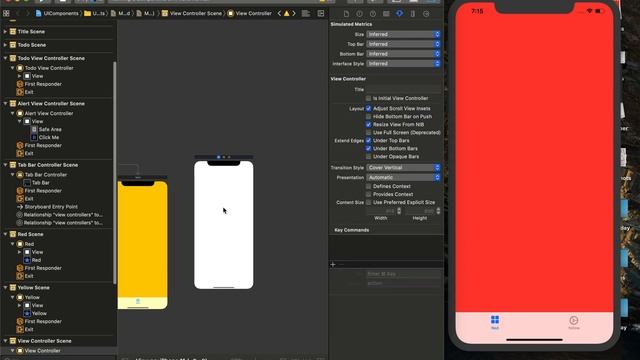
Task: Enable Under Opaque Bars checkbox
Action: [369, 157]
